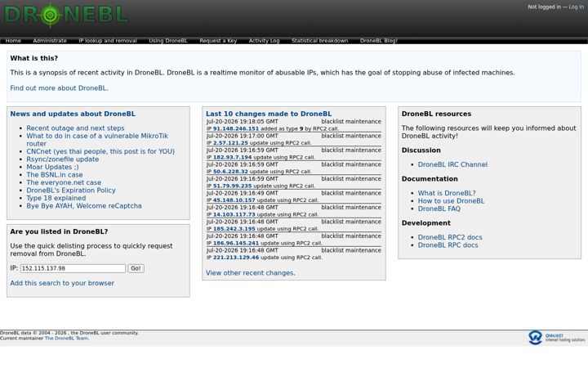Open the Activity Log page
This screenshot has width=588, height=368.
pyautogui.click(x=264, y=41)
